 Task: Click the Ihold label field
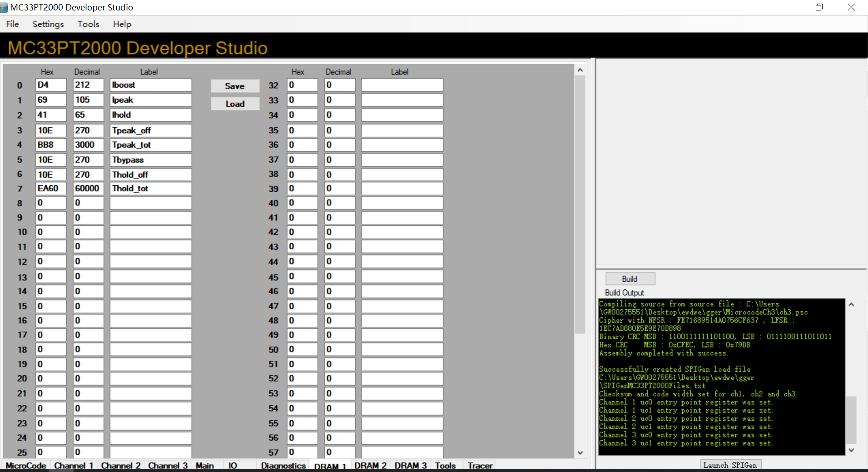pyautogui.click(x=151, y=115)
